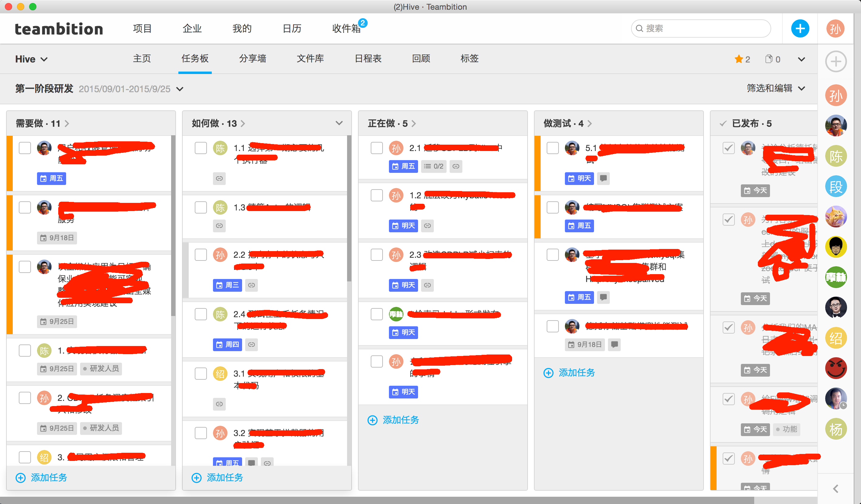The height and width of the screenshot is (504, 861).
Task: Click the file count icon next to the star
Action: [x=768, y=59]
